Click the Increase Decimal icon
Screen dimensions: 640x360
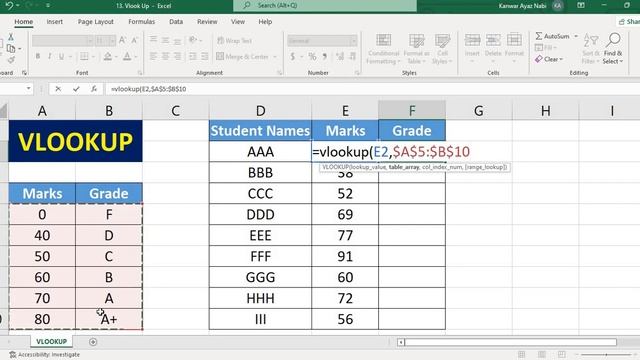click(340, 56)
